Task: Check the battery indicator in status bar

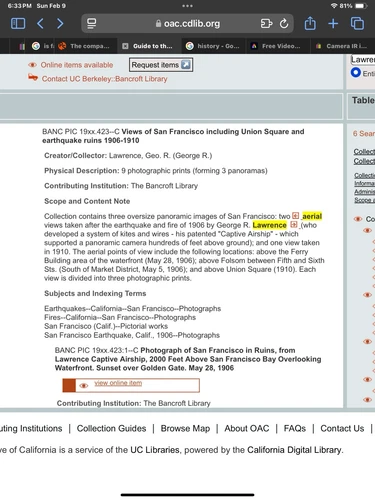Action: (360, 6)
